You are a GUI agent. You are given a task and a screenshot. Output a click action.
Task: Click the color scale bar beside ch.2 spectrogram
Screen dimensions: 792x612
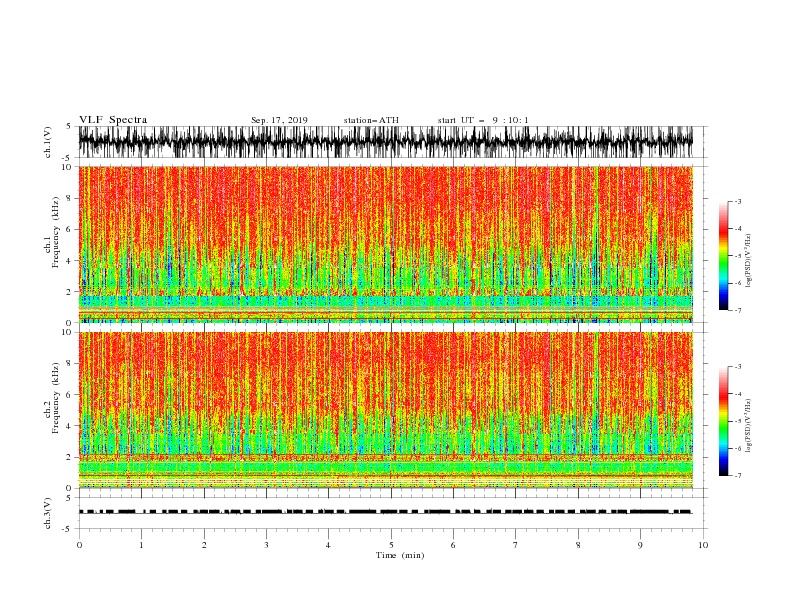723,421
